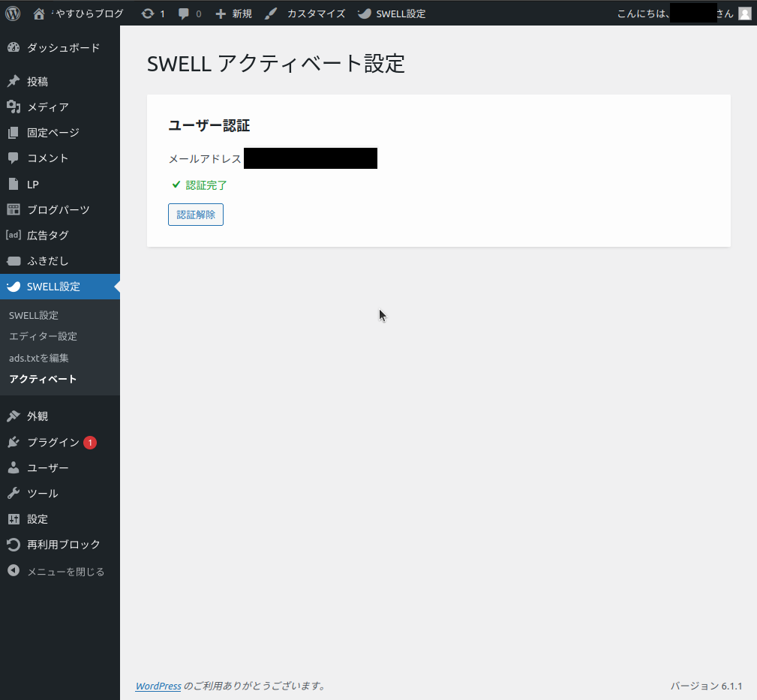Click the dashboard gauge icon
The width and height of the screenshot is (757, 700).
click(x=14, y=47)
